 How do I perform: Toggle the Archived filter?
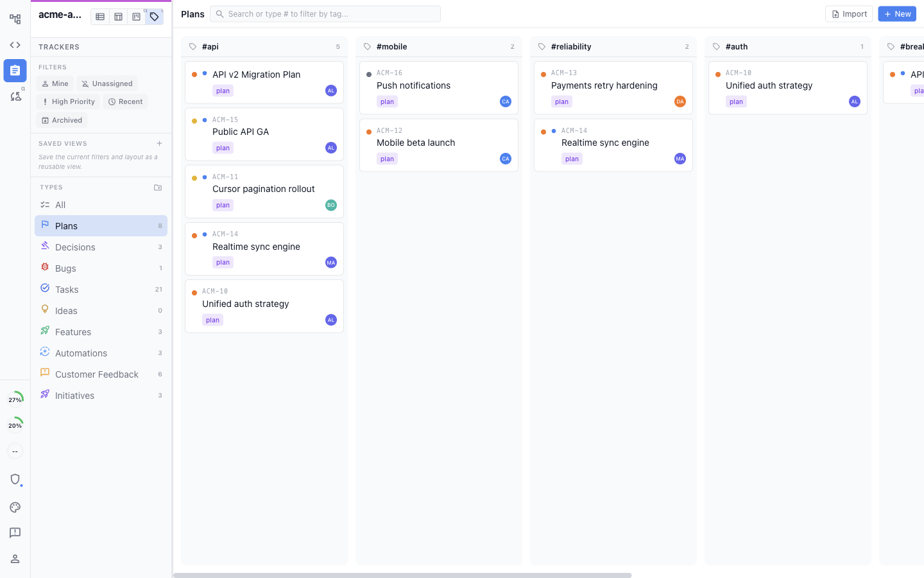tap(62, 120)
